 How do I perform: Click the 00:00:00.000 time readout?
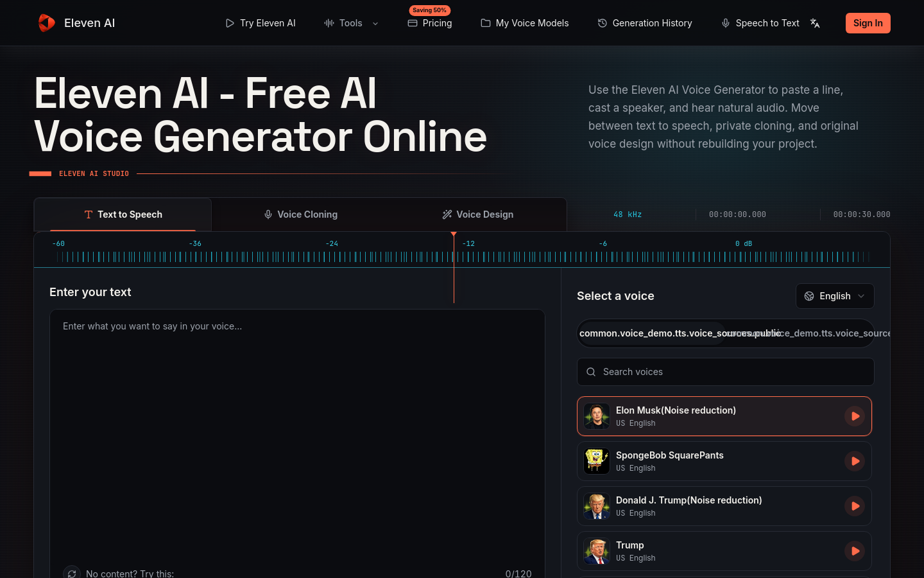(737, 215)
